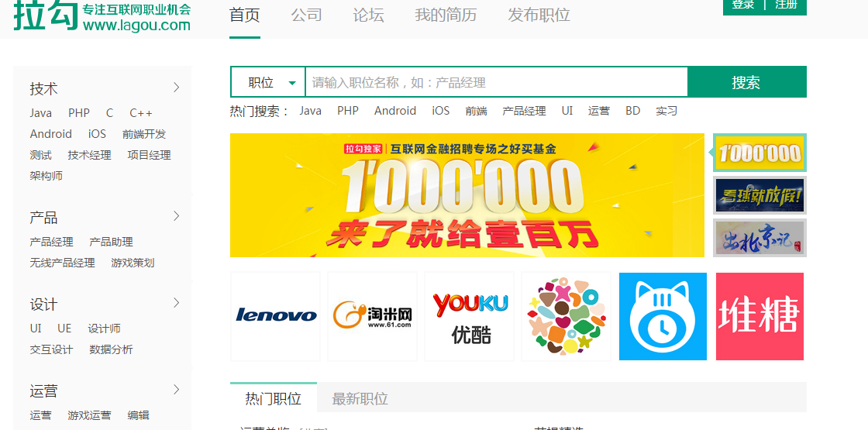868x430 pixels.
Task: Select 游戏策划 in the sidebar
Action: coord(133,263)
